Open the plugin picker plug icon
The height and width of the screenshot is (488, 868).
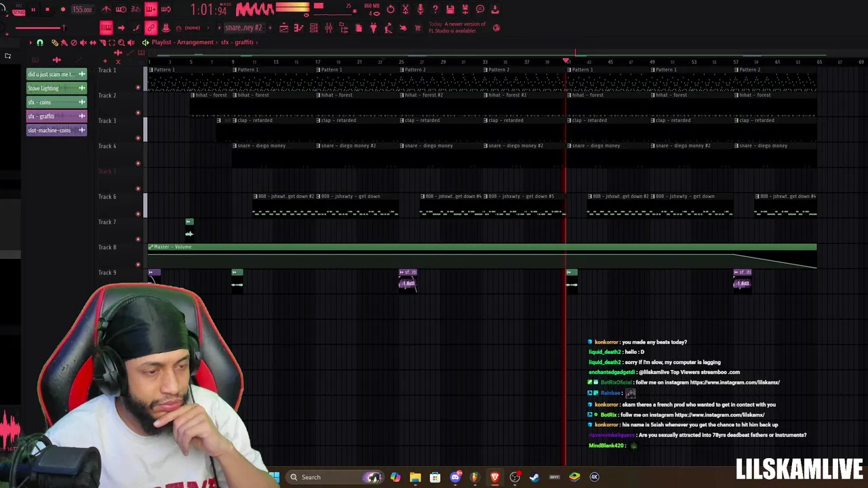[x=374, y=28]
